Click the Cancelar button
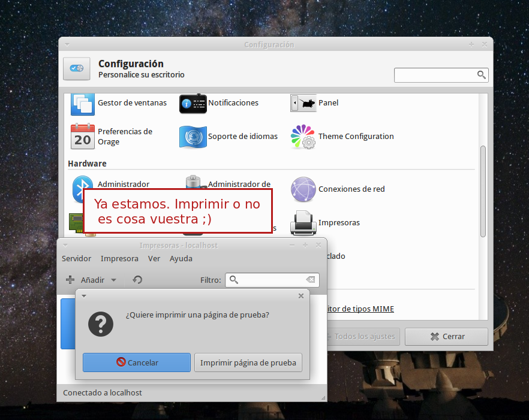Image resolution: width=529 pixels, height=420 pixels. pos(137,362)
